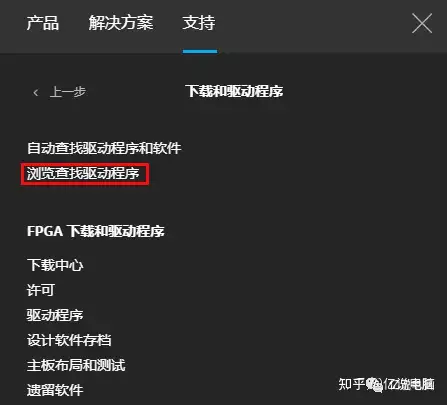The width and height of the screenshot is (447, 405).
Task: Click the back chevron arrow icon
Action: pos(36,92)
